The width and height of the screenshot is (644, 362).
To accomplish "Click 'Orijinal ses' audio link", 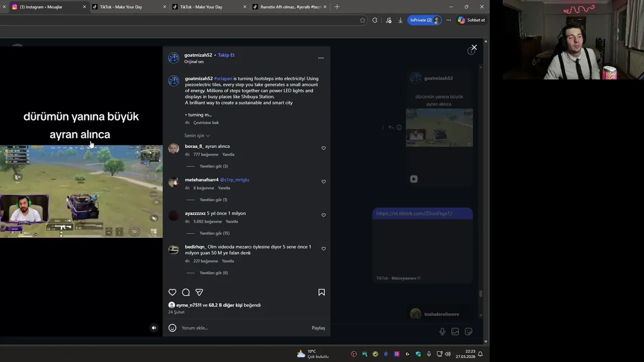I will 194,62.
